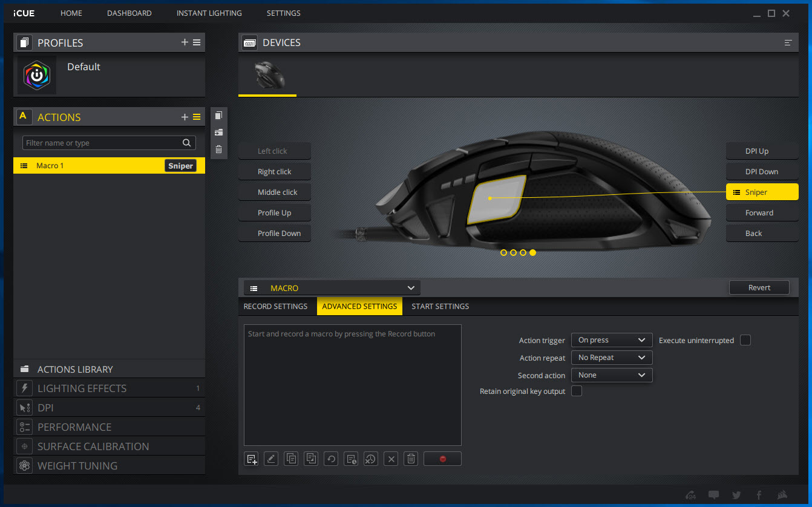Open the Devices panel menu icon
The height and width of the screenshot is (507, 812).
[788, 42]
